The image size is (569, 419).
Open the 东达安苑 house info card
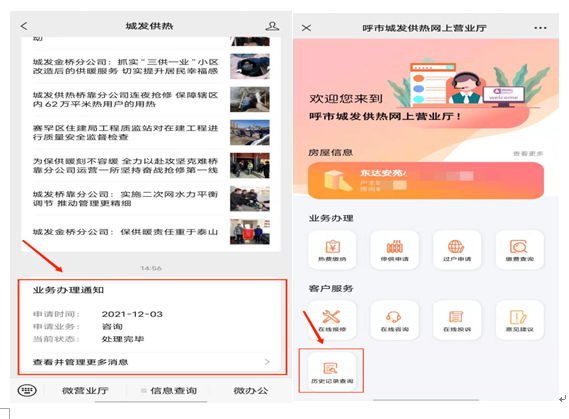click(426, 180)
